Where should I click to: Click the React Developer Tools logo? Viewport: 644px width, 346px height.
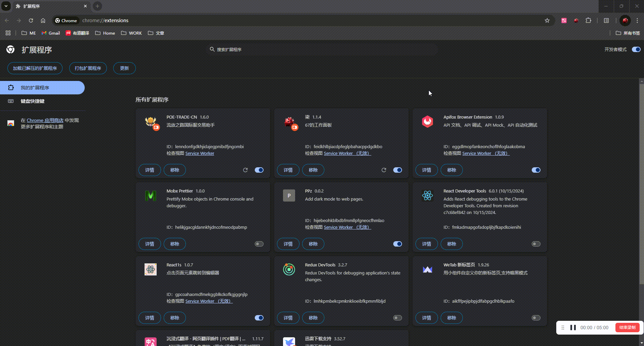(428, 196)
